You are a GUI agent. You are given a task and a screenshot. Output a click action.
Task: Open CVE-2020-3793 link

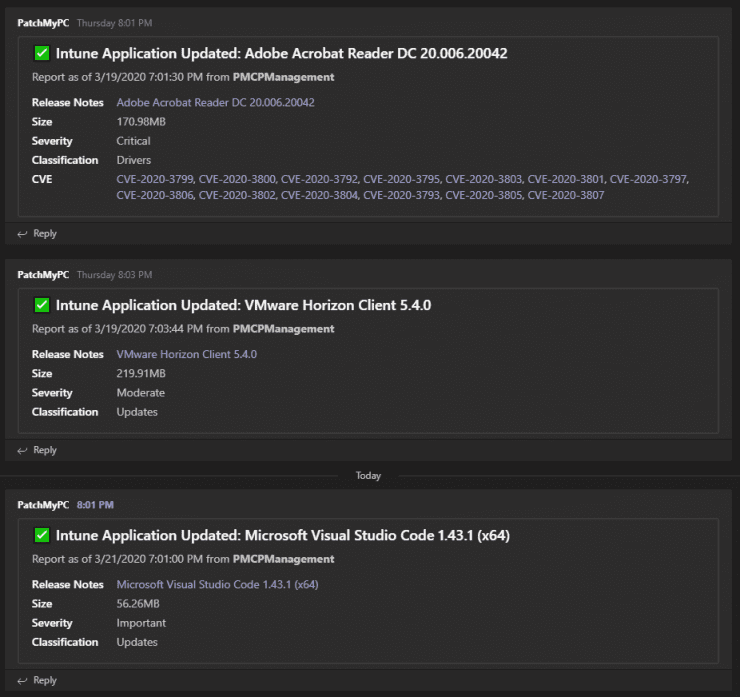(402, 195)
